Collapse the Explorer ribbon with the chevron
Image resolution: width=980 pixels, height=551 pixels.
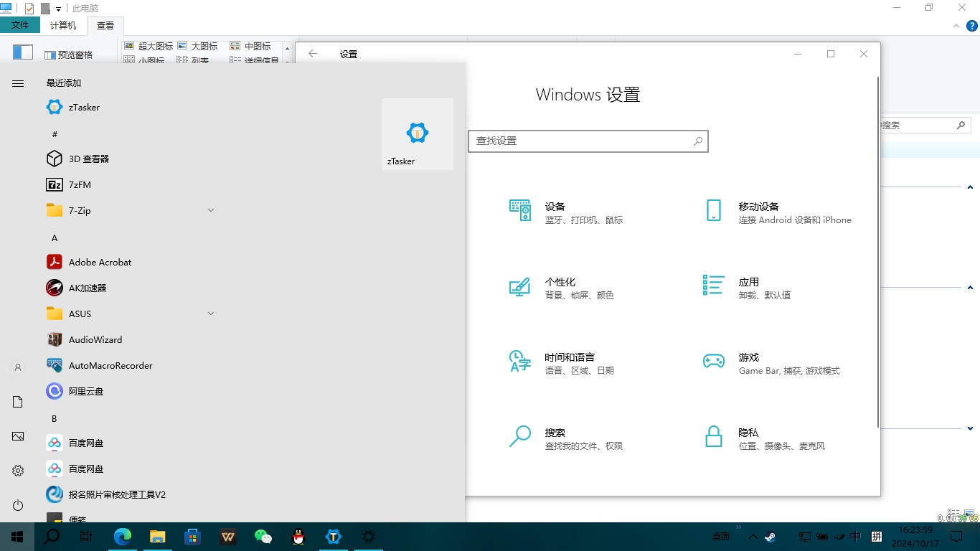tap(956, 25)
